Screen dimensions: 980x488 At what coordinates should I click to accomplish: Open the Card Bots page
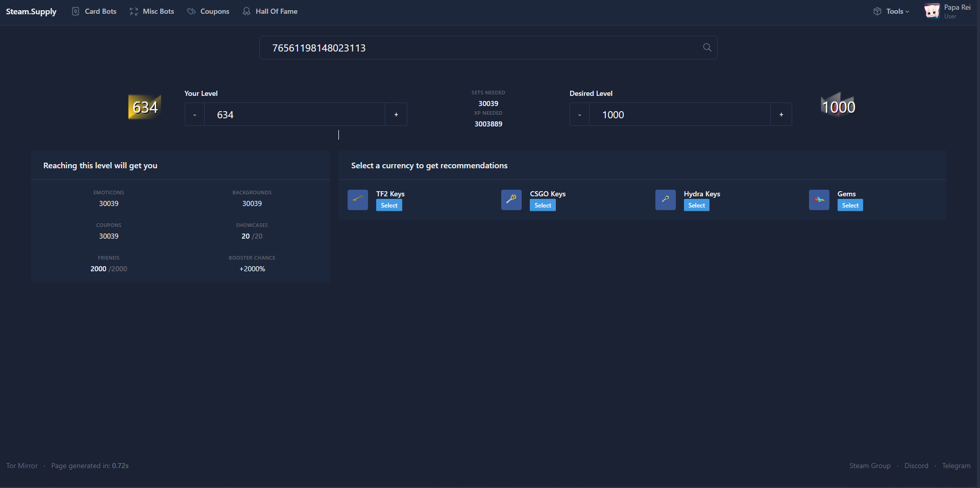click(94, 11)
